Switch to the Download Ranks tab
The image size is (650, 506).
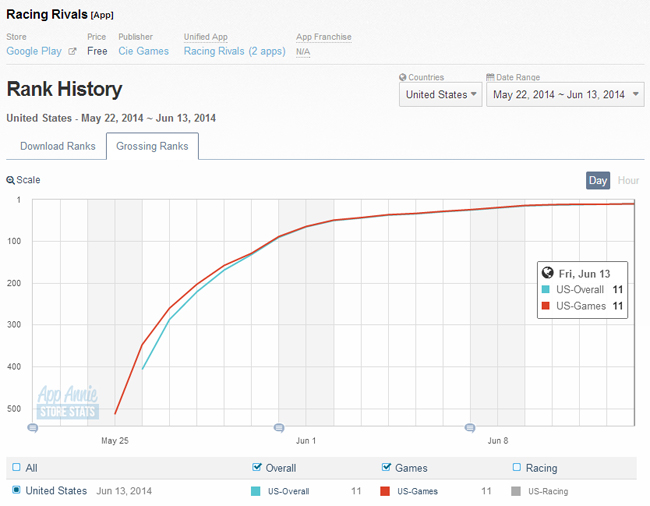pos(58,146)
